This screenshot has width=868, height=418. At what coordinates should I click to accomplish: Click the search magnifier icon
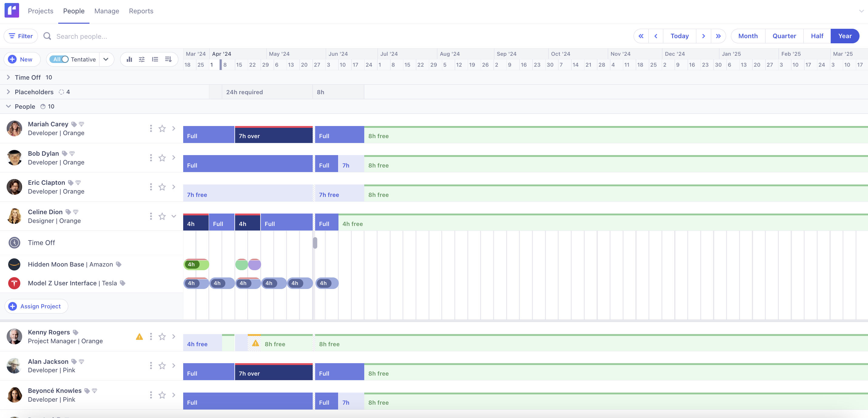pos(47,36)
